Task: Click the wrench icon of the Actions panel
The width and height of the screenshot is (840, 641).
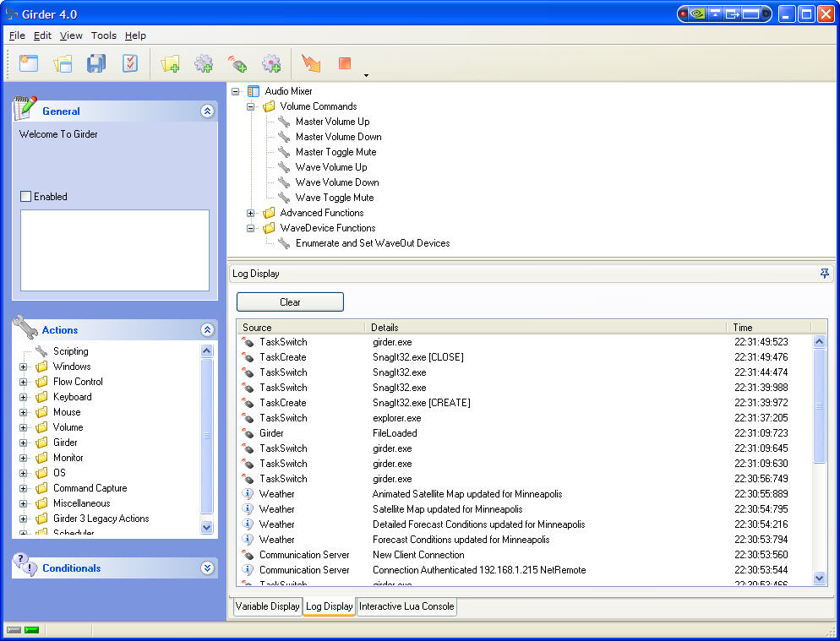Action: click(x=25, y=327)
